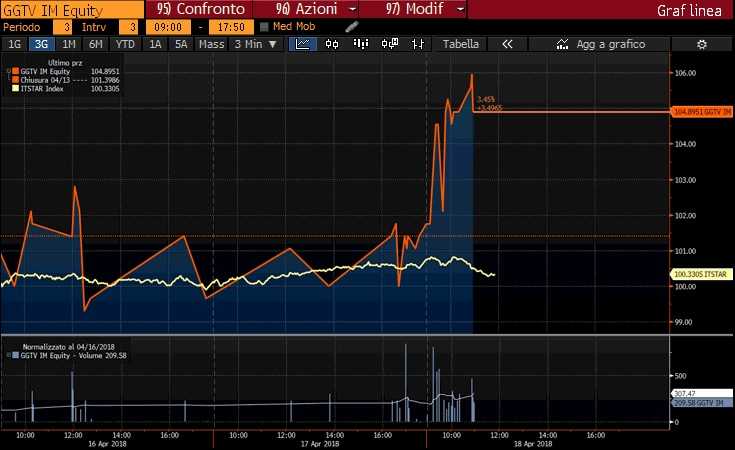
Task: Click 'Normalizzato al 04/16/2018' label
Action: point(68,347)
